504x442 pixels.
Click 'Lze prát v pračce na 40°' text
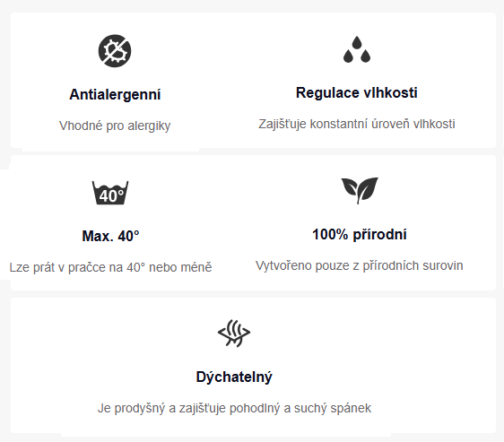[77, 267]
